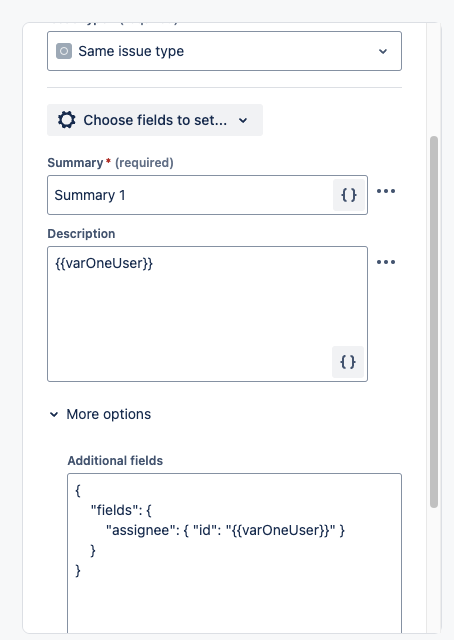The height and width of the screenshot is (640, 454).
Task: Open the three-dot menu beside Summary
Action: 386,191
